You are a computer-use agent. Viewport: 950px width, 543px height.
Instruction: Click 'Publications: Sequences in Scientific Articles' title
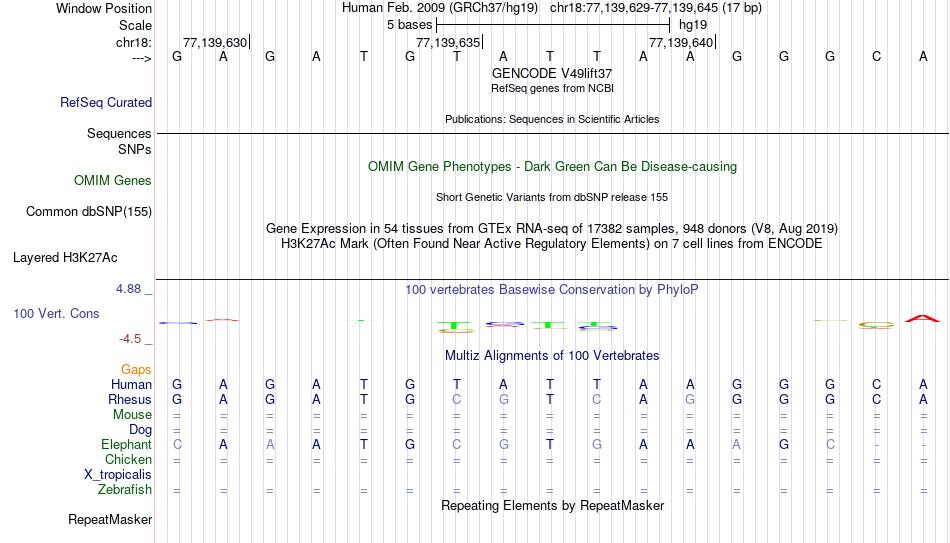click(552, 119)
